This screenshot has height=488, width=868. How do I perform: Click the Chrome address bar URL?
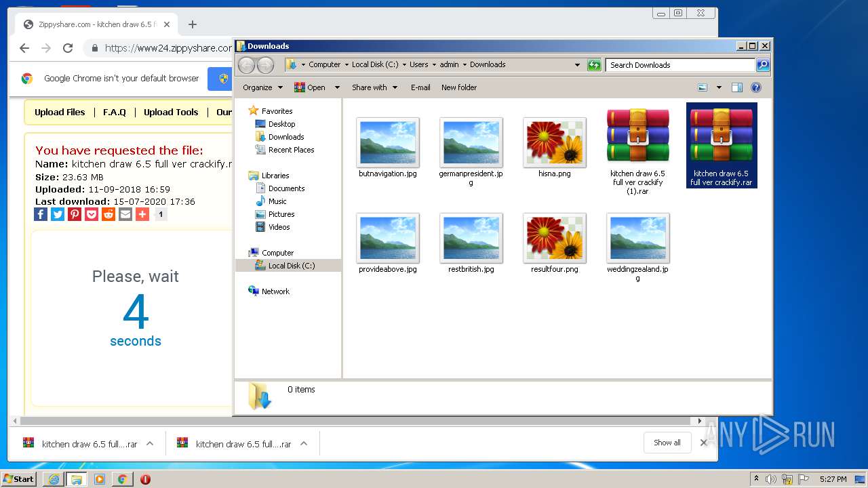(x=168, y=48)
